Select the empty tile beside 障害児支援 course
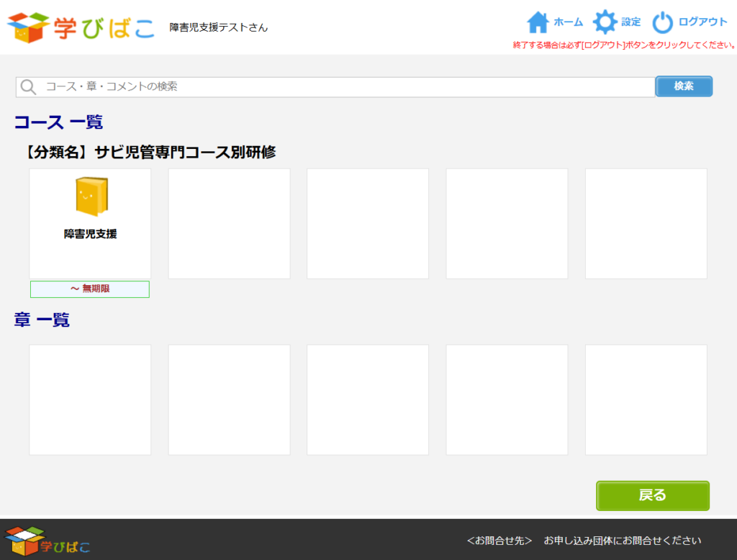737x560 pixels. pos(229,224)
